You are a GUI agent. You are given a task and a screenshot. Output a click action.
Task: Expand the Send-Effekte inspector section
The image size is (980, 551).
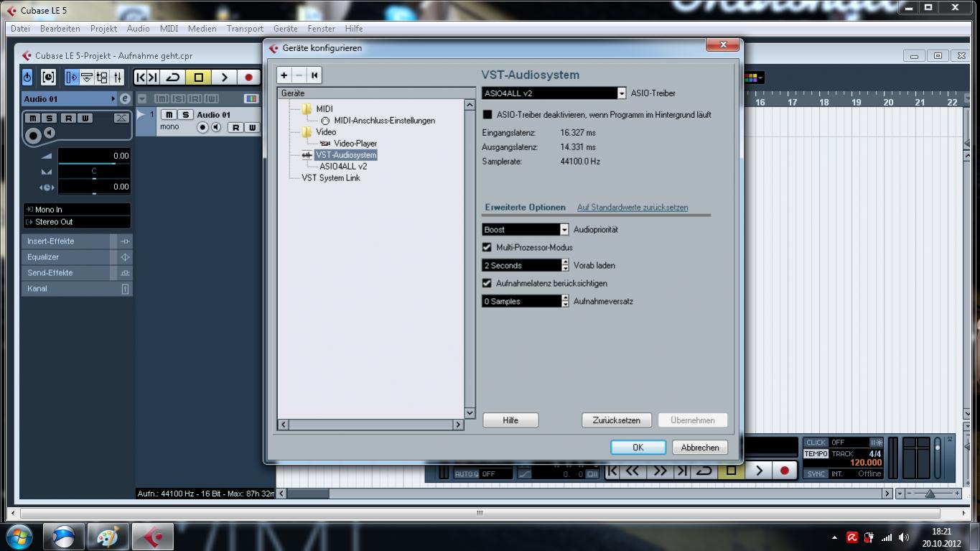point(66,273)
